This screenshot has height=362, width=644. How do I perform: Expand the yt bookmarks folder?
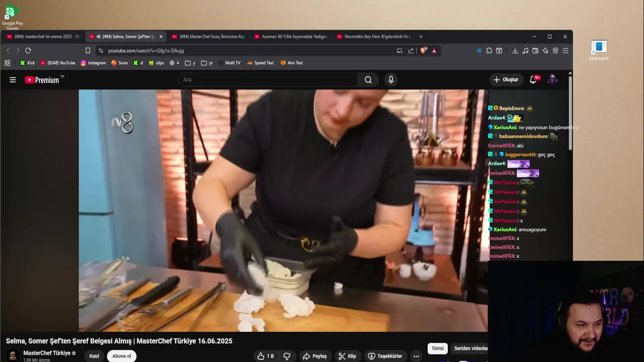(207, 63)
